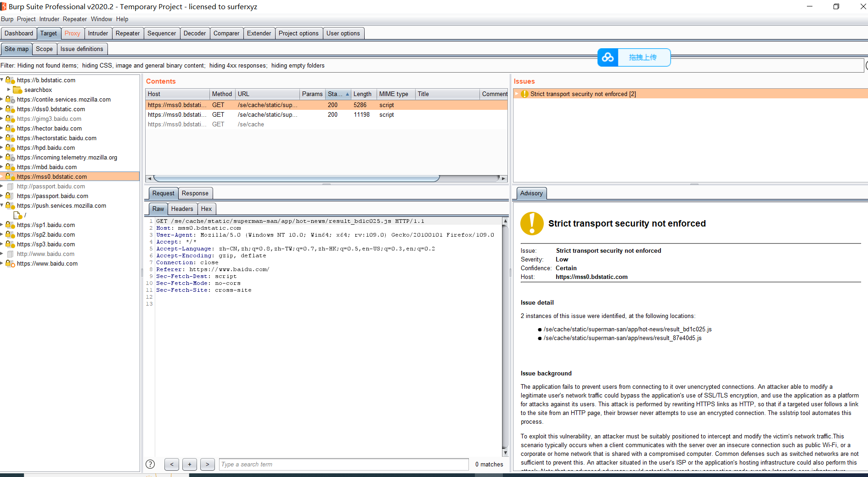The image size is (868, 477).
Task: Select https://sp3.baidu.com tree item
Action: click(46, 244)
